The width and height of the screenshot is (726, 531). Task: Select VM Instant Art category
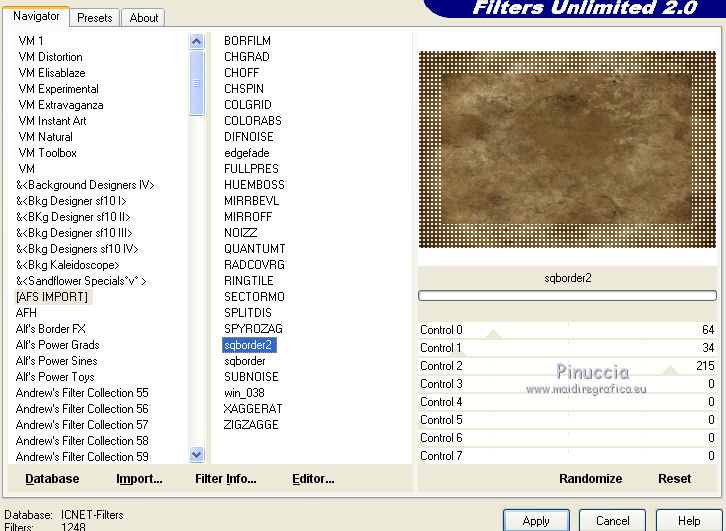pyautogui.click(x=52, y=121)
